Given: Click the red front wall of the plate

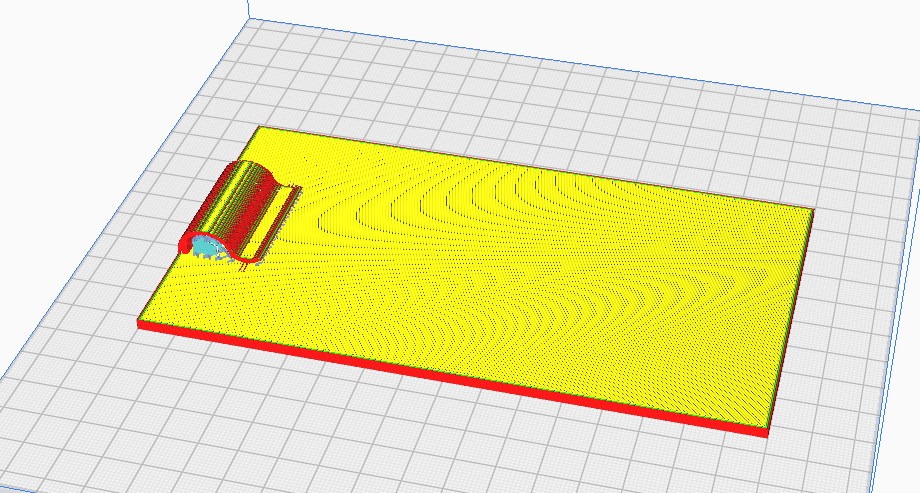Looking at the screenshot, I should coord(452,379).
